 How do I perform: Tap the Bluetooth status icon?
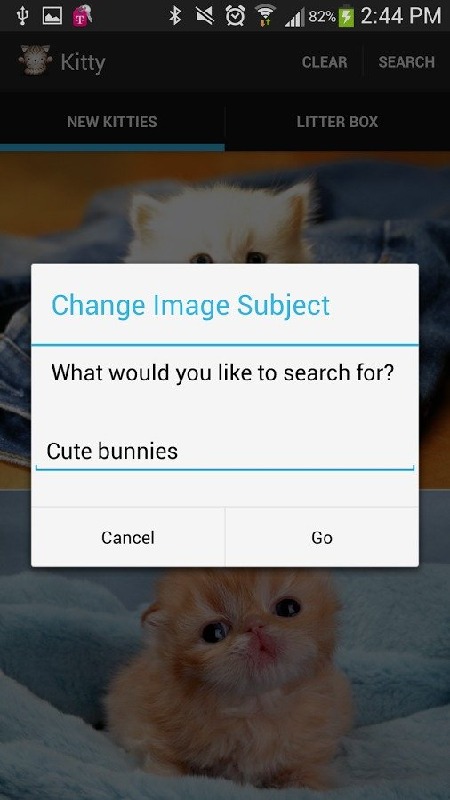(x=175, y=16)
